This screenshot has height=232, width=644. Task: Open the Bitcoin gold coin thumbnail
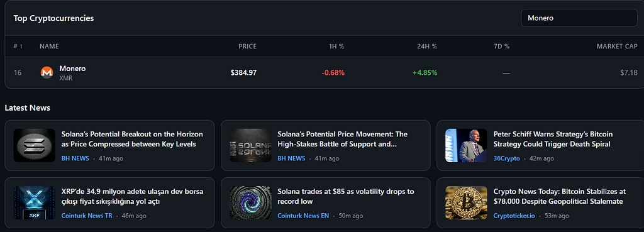(x=466, y=203)
